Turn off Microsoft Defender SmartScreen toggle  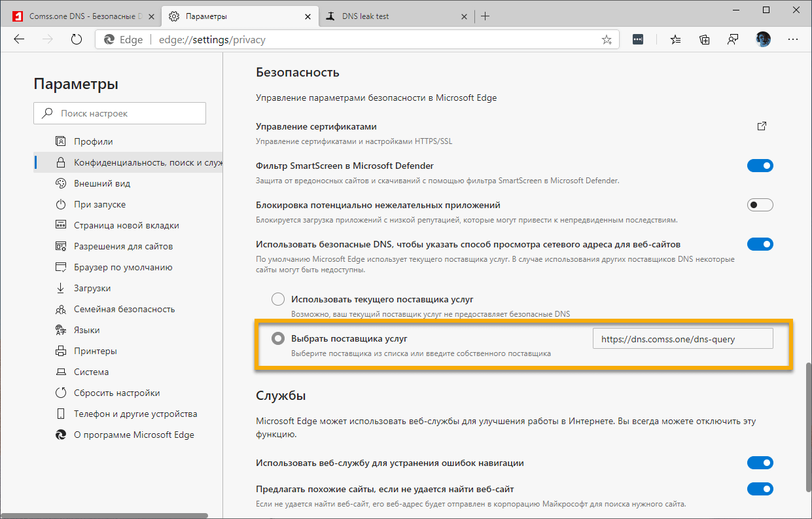pos(760,166)
